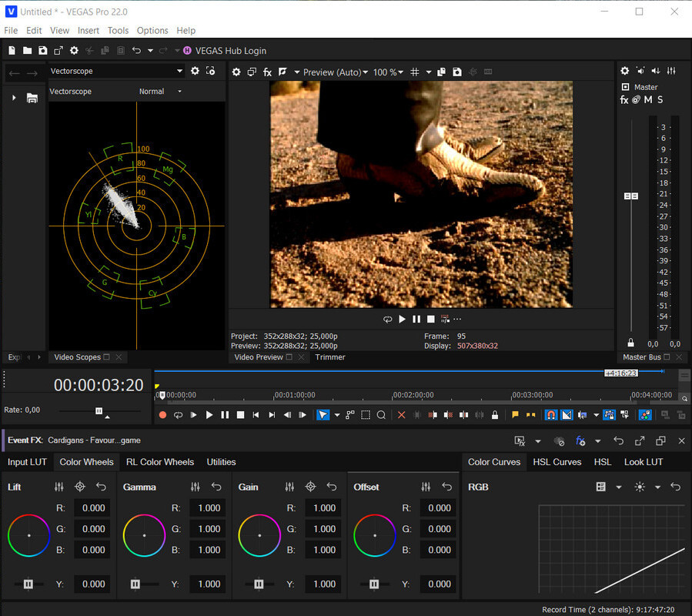Open the Preview (Auto) quality dropdown
The image size is (692, 616).
pyautogui.click(x=336, y=72)
